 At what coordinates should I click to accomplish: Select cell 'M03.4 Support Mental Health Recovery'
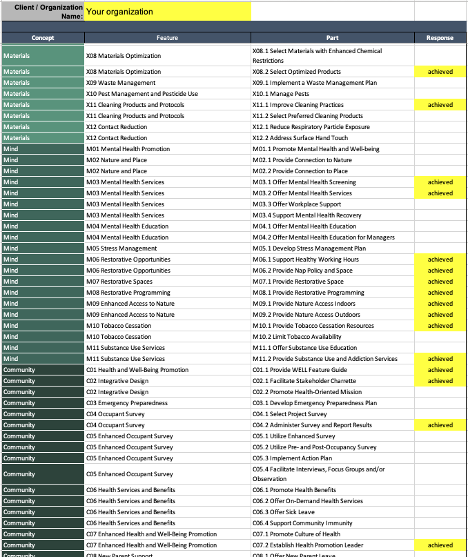tap(333, 215)
